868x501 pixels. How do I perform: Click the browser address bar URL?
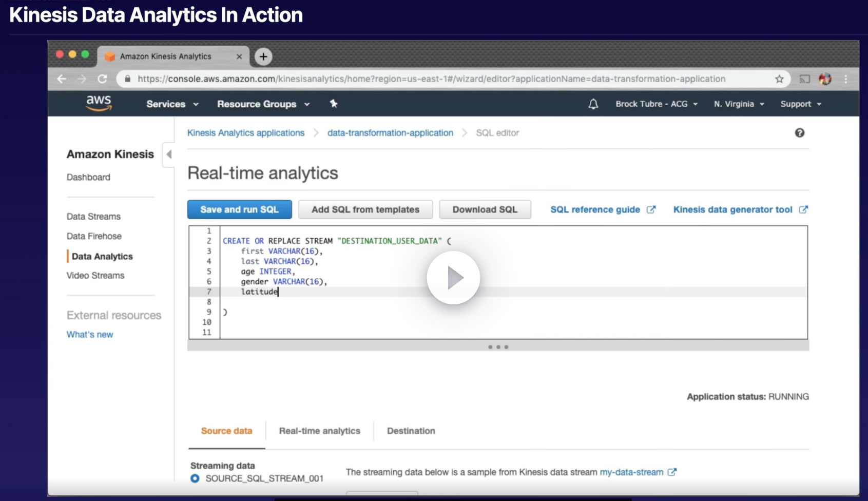(431, 79)
